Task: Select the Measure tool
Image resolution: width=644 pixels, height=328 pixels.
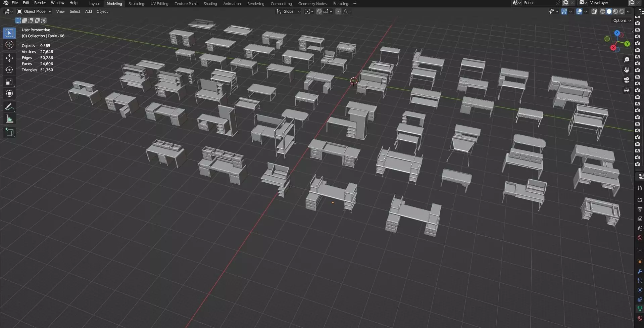Action: [9, 119]
